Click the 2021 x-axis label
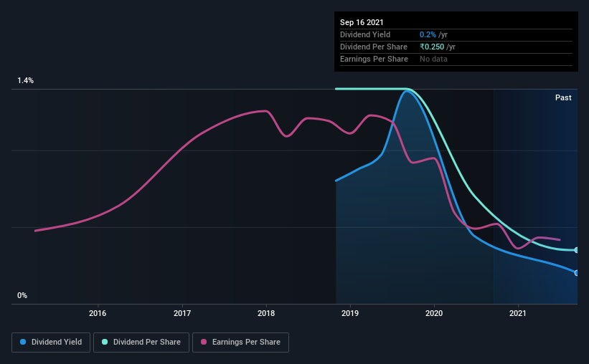The height and width of the screenshot is (364, 589). pos(518,313)
